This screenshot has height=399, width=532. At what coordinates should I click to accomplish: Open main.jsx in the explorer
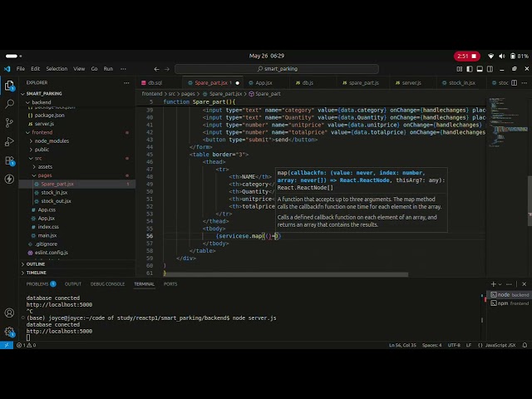47,235
